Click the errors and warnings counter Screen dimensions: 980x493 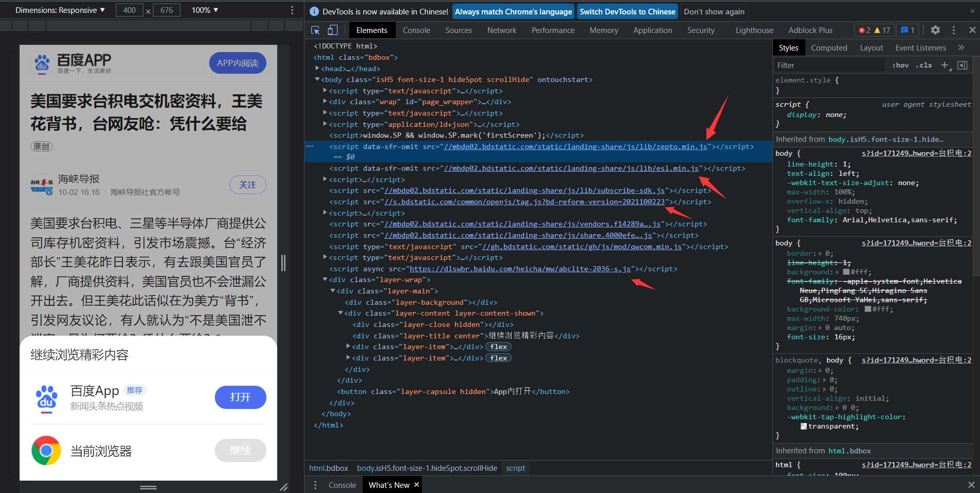point(874,30)
